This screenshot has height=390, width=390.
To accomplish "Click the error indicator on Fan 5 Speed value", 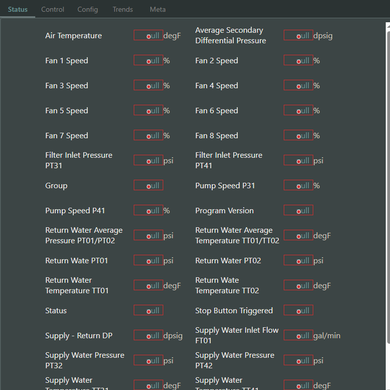I will coord(149,111).
